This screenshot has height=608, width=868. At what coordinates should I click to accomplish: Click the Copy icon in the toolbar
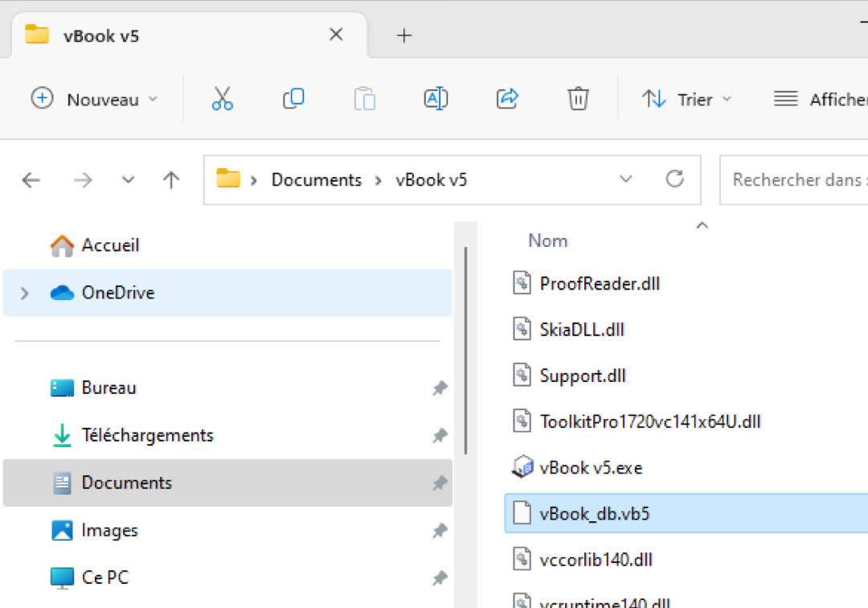coord(293,98)
